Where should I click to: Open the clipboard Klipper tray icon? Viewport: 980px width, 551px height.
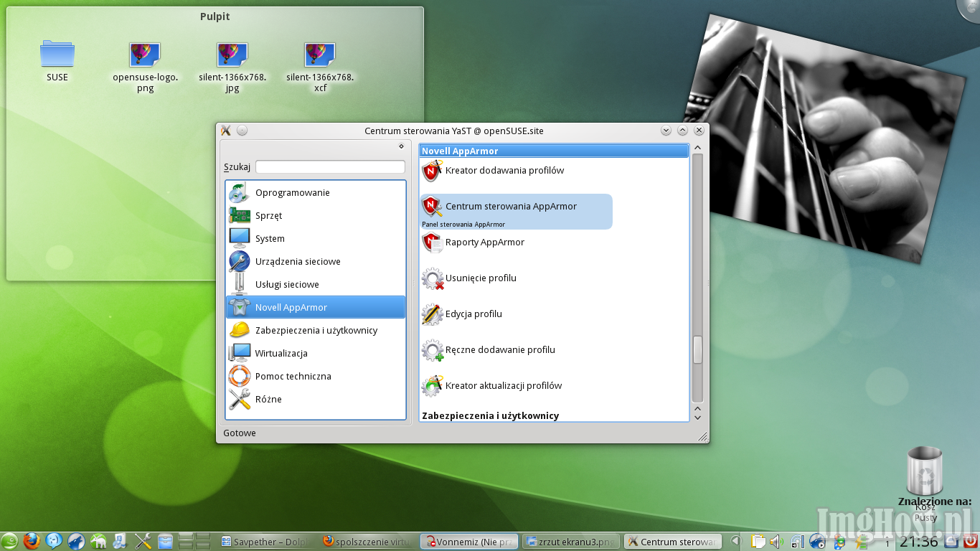pos(758,542)
